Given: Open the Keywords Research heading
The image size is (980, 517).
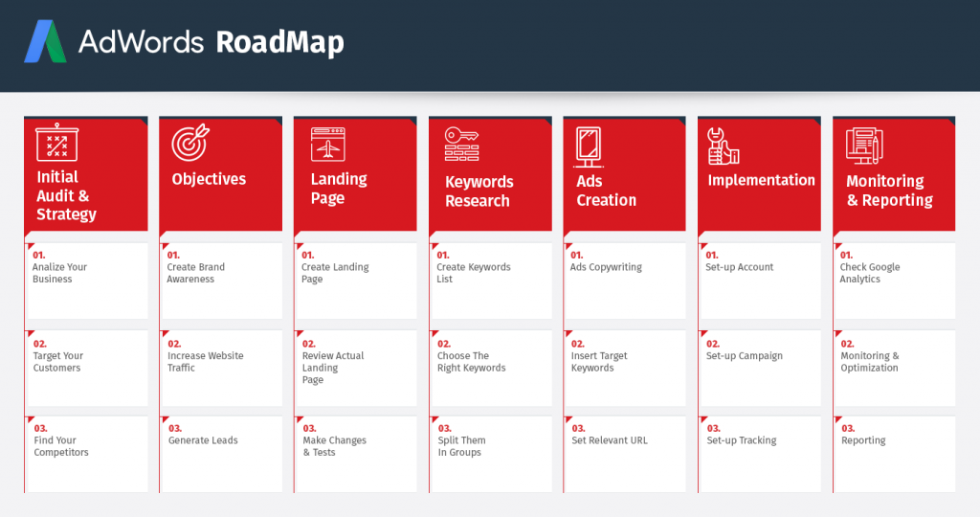Looking at the screenshot, I should point(479,191).
